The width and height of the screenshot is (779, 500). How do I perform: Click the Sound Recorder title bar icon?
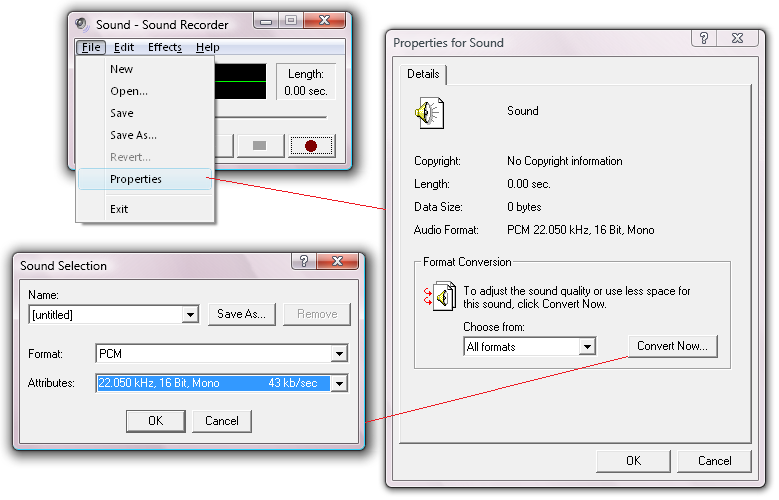(82, 24)
